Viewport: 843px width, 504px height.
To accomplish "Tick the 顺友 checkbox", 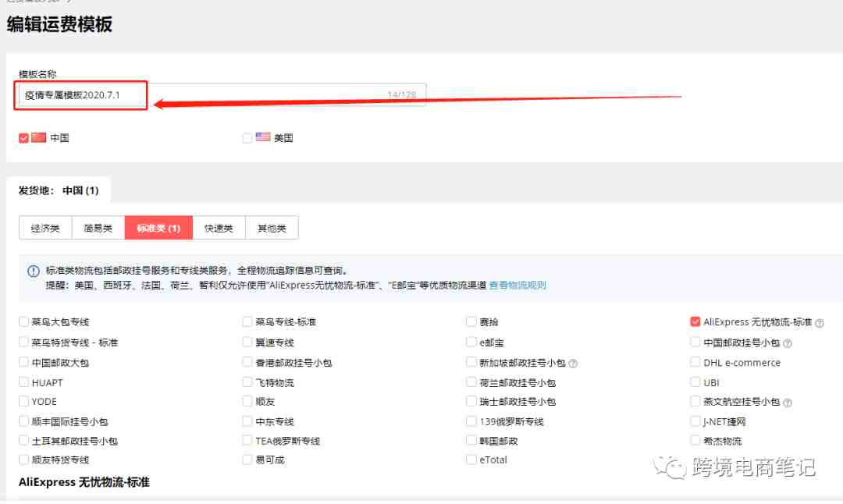I will pyautogui.click(x=247, y=401).
